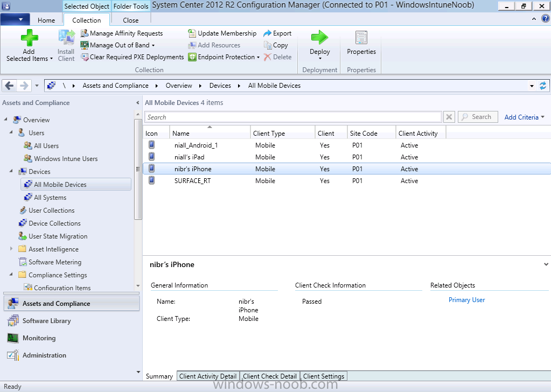Click Devices in the breadcrumb path
Screen dimensions: 551x392
tap(220, 86)
